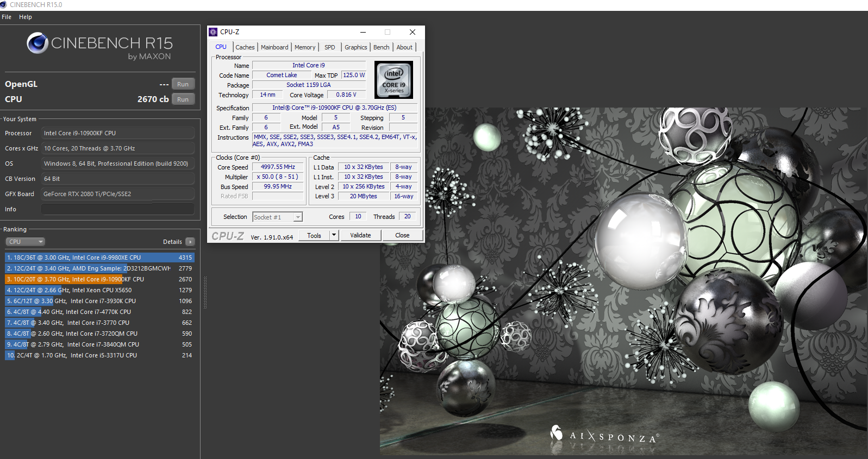
Task: Open the Details arrow icon in Ranking
Action: pyautogui.click(x=190, y=242)
